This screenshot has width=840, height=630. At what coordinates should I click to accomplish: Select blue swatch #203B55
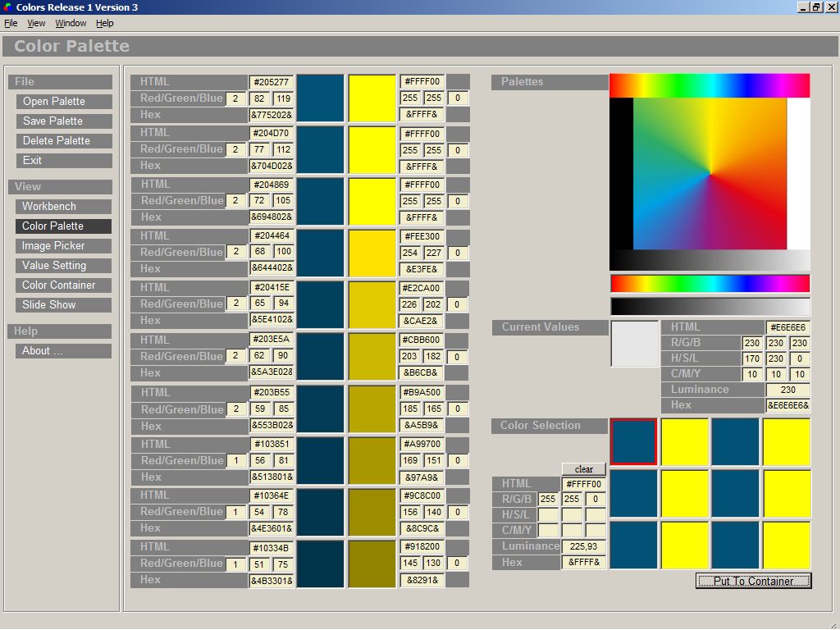(x=321, y=409)
